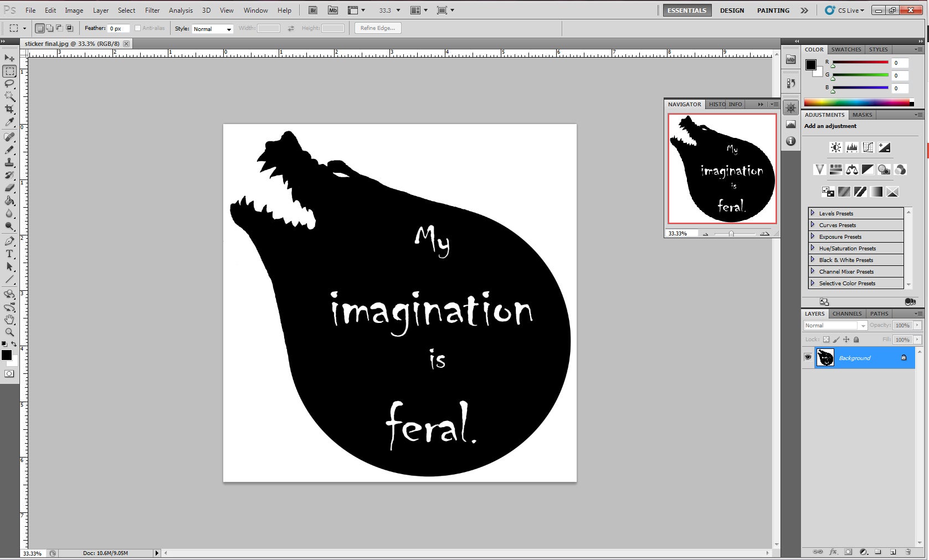Select the Lasso tool
The width and height of the screenshot is (929, 560).
(9, 84)
